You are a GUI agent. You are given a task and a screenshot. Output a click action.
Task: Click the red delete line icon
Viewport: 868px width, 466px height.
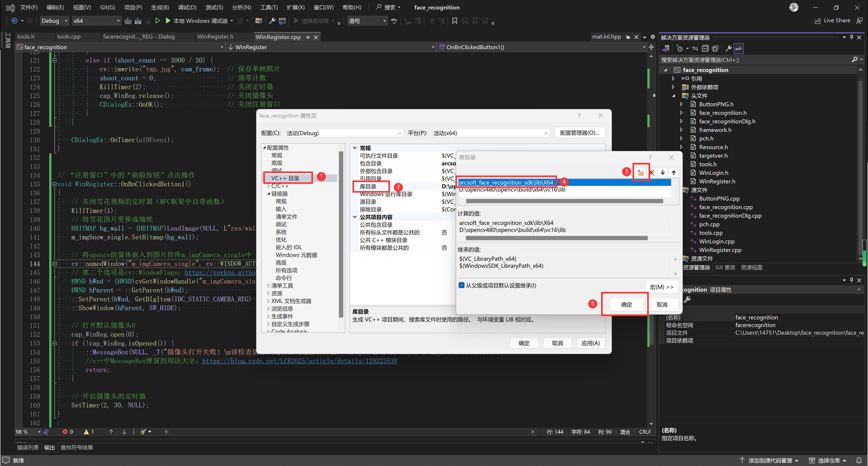652,173
